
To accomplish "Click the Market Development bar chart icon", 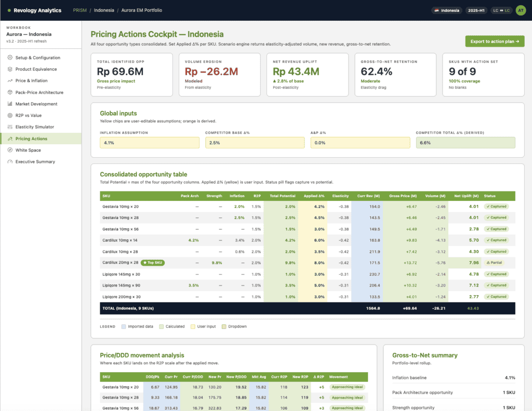I will click(10, 104).
